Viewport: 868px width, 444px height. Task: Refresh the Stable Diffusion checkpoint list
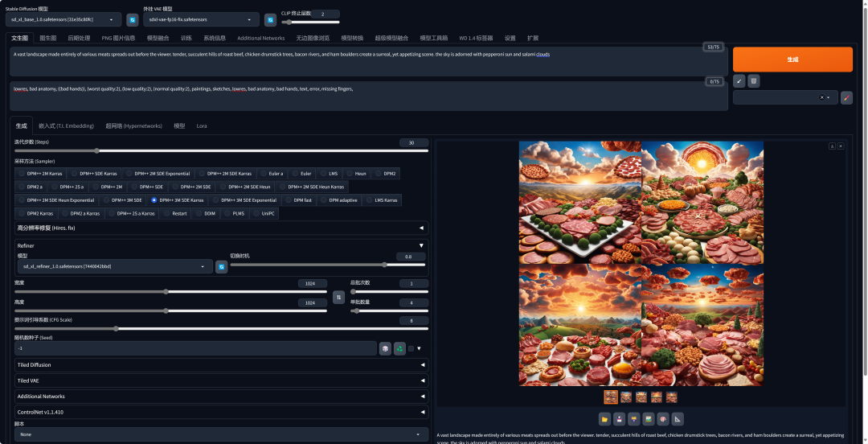pos(133,19)
